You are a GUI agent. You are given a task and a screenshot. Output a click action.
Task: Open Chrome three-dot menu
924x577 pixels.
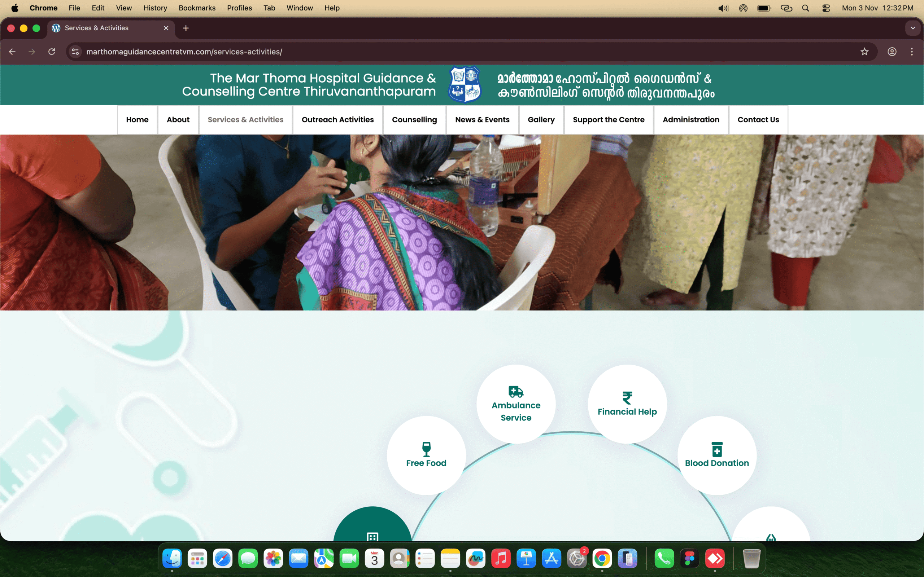point(912,52)
